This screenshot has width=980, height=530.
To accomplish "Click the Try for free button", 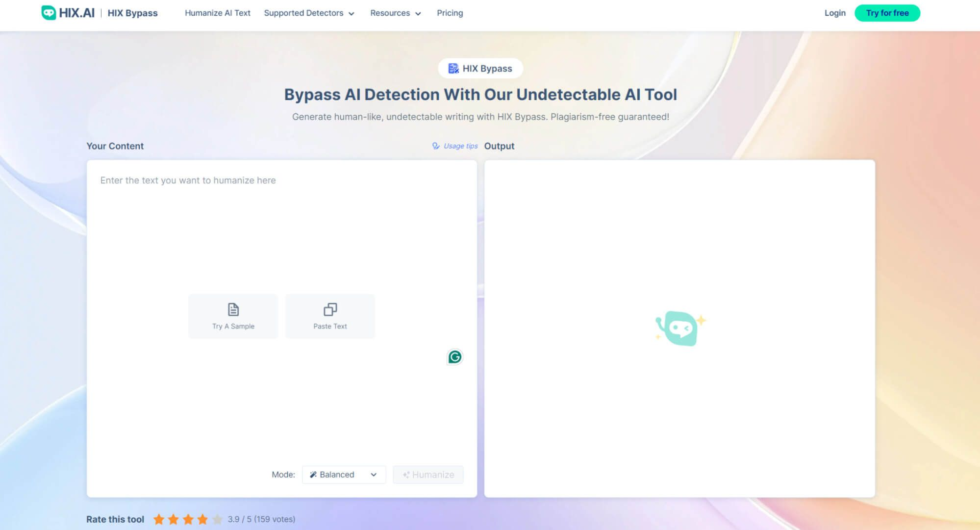I will coord(887,13).
